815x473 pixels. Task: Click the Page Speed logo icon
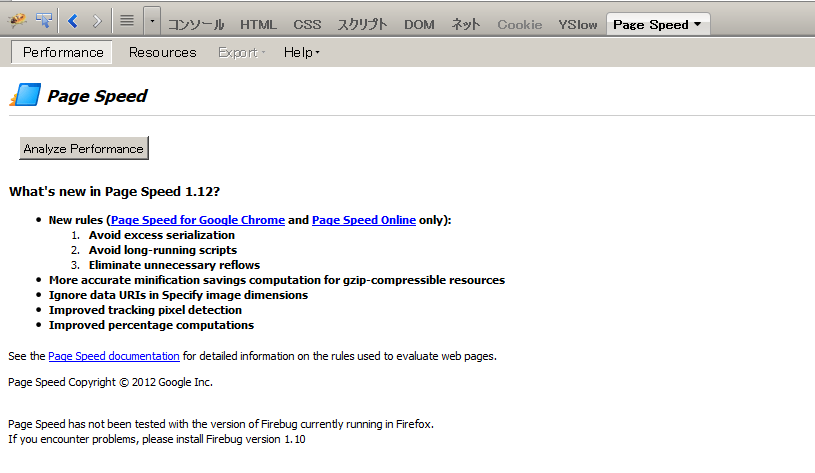click(24, 96)
